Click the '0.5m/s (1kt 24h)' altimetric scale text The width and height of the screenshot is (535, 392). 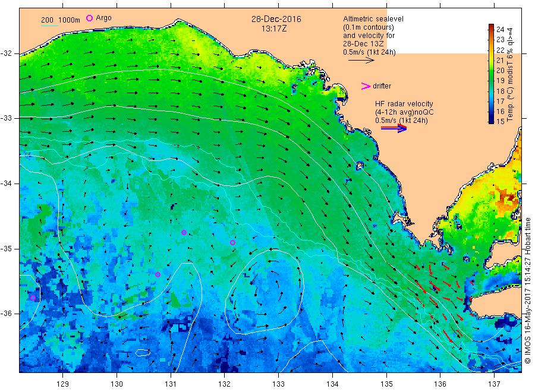click(369, 52)
